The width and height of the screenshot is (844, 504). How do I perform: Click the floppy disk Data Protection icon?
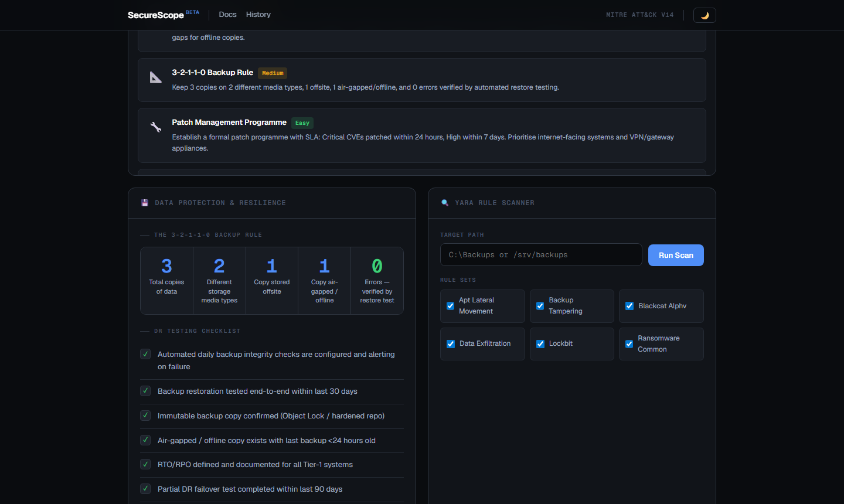click(x=145, y=203)
